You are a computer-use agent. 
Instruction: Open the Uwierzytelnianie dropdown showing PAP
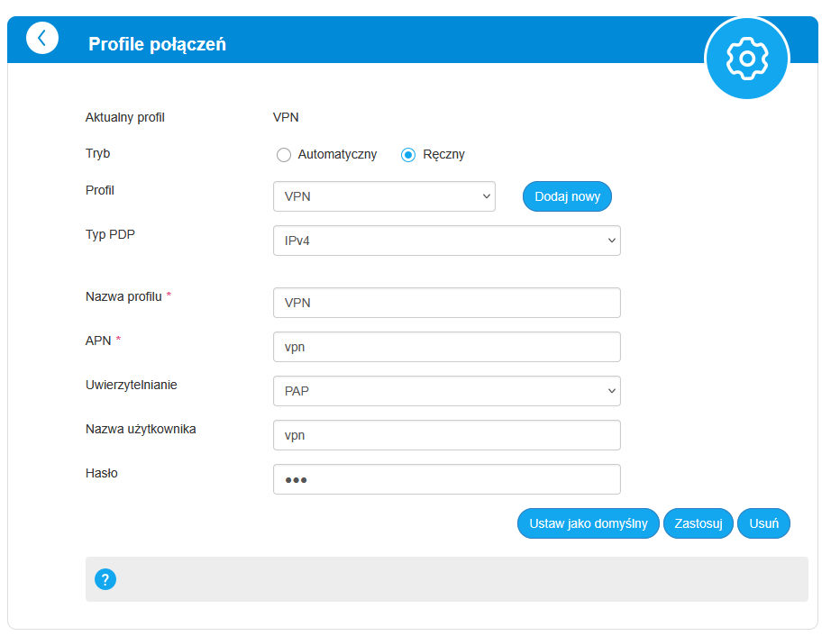446,391
